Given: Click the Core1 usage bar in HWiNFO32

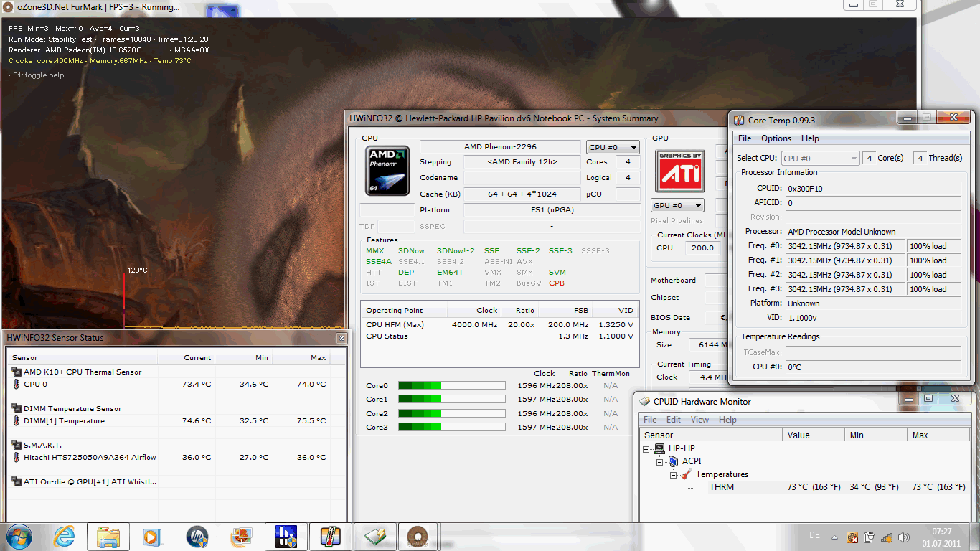Looking at the screenshot, I should (452, 399).
